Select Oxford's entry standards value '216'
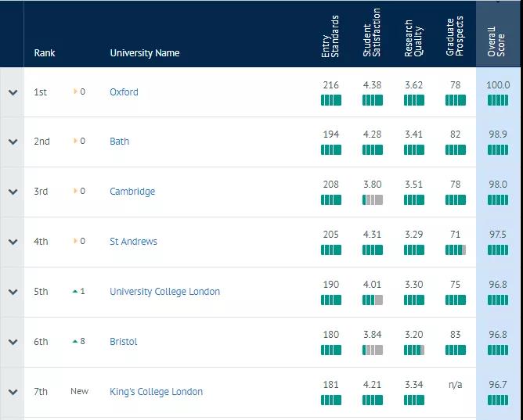The height and width of the screenshot is (420, 523). point(331,85)
